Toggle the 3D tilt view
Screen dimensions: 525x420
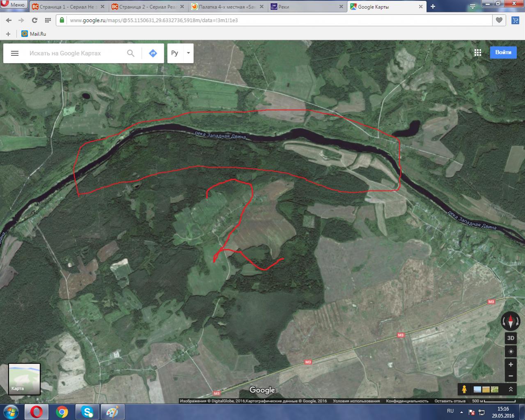click(x=511, y=338)
